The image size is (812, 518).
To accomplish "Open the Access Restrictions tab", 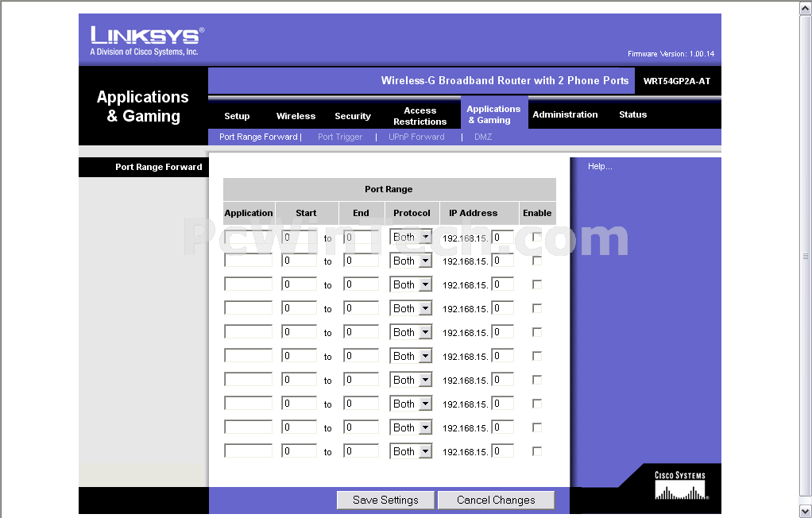I will 420,116.
